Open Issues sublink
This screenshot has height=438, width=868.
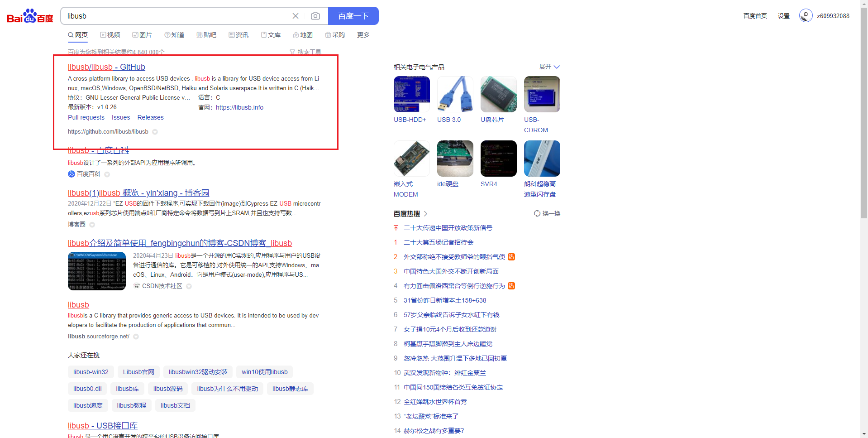pos(121,117)
